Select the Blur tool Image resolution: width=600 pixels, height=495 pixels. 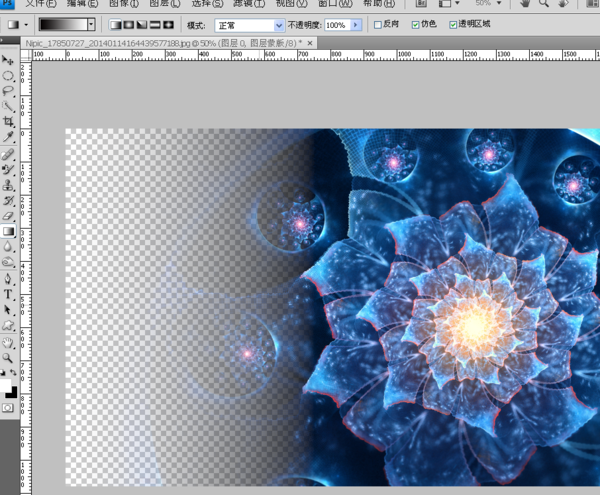coord(8,247)
